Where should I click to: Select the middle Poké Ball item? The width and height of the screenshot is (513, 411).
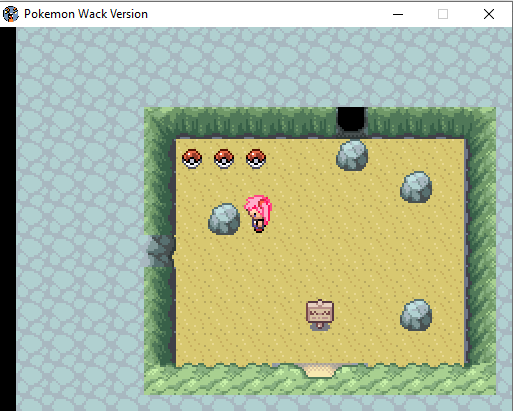click(x=224, y=159)
